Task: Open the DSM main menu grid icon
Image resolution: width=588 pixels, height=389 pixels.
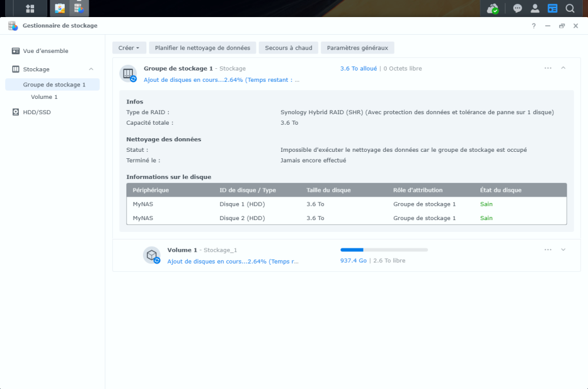Action: coord(30,8)
